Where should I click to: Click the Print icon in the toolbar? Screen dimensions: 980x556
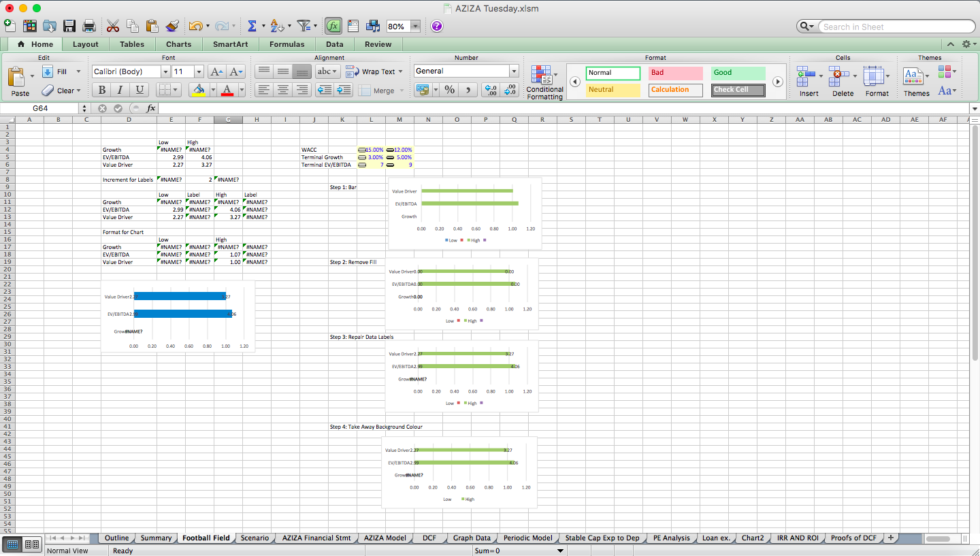click(x=88, y=25)
